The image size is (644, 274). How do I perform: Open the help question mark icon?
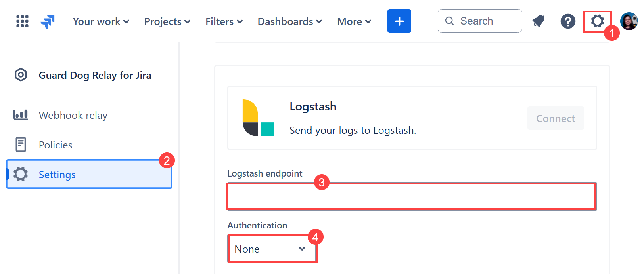[x=568, y=21]
